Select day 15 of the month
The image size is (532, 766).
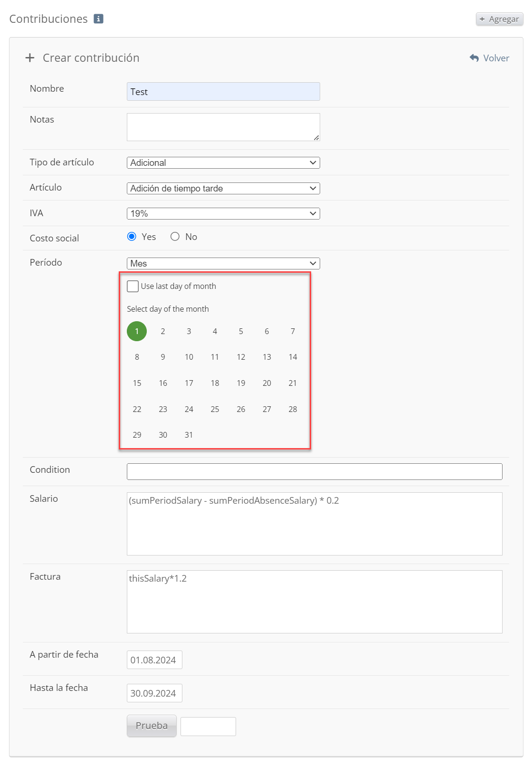coord(137,383)
